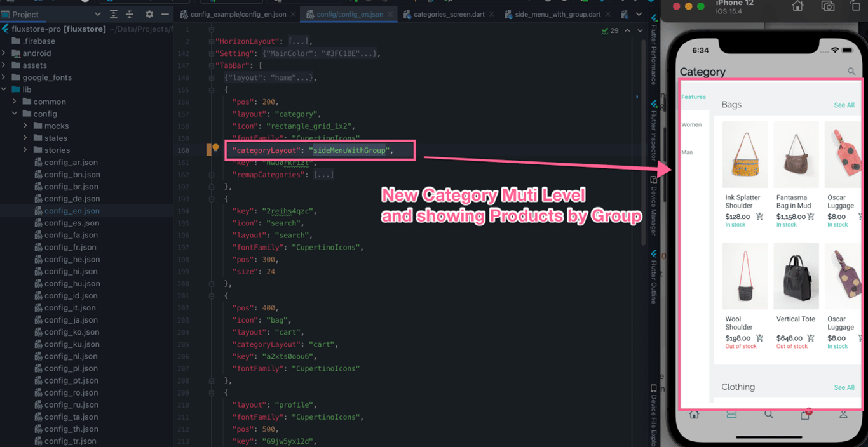Open the Project view selector dropdown
Image resolution: width=868 pixels, height=447 pixels.
(97, 14)
